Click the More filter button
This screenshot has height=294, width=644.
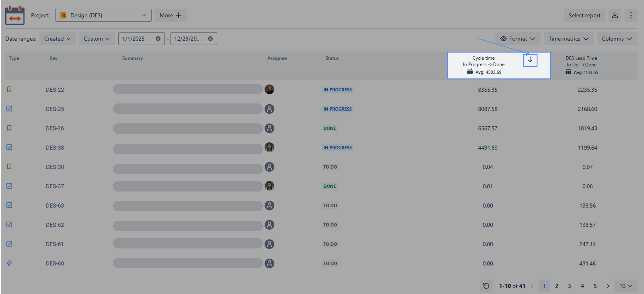tap(170, 15)
